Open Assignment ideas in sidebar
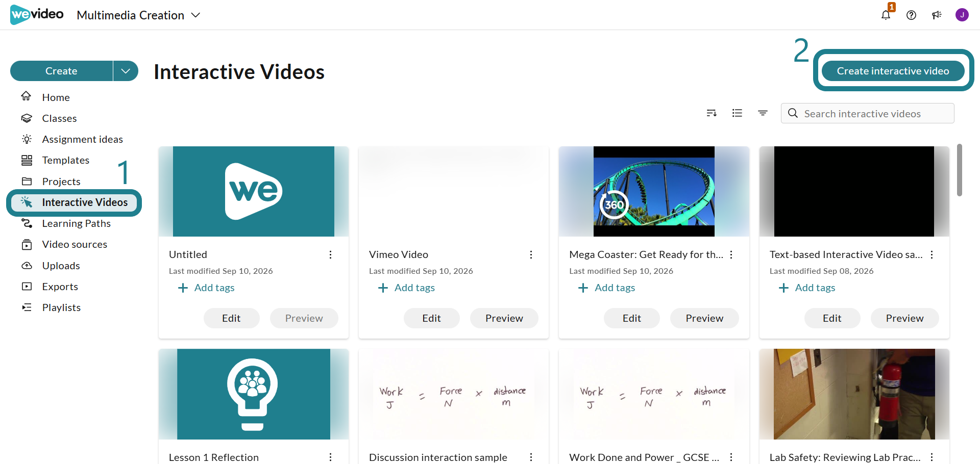The image size is (980, 464). click(x=82, y=139)
